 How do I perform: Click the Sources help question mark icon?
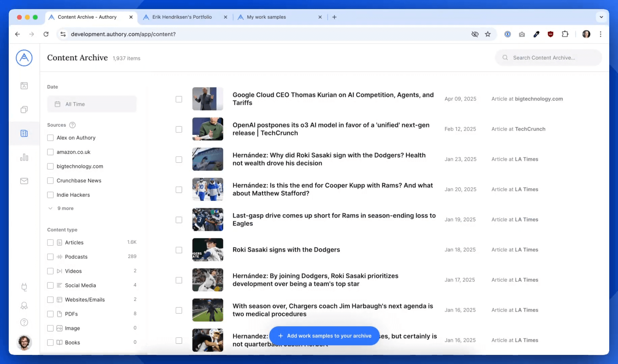72,125
